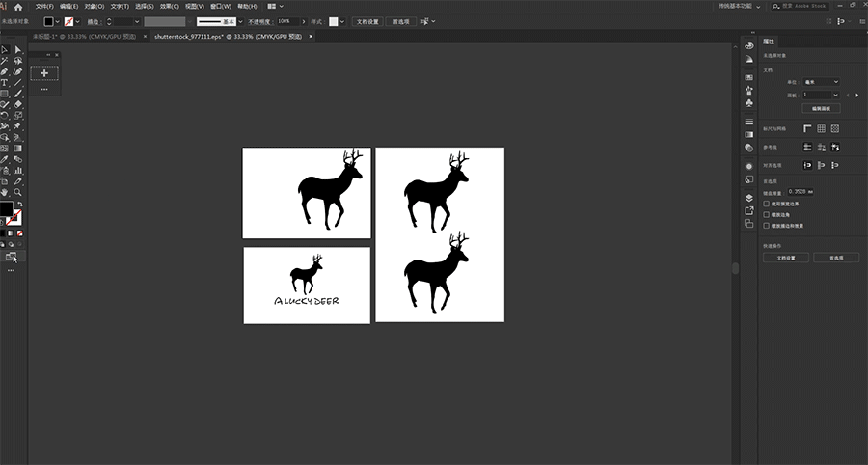This screenshot has height=465, width=868.
Task: Enable 使用预览边界 checkbox
Action: tap(767, 204)
